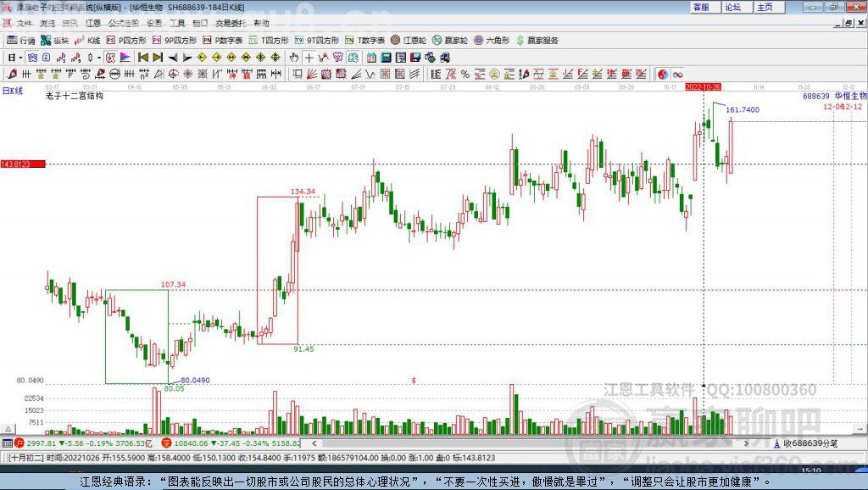
Task: Click the infinity loop icon
Action: [x=677, y=75]
